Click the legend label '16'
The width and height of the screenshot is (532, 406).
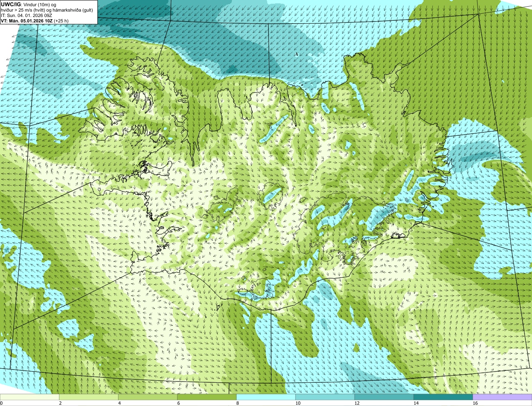(475, 403)
